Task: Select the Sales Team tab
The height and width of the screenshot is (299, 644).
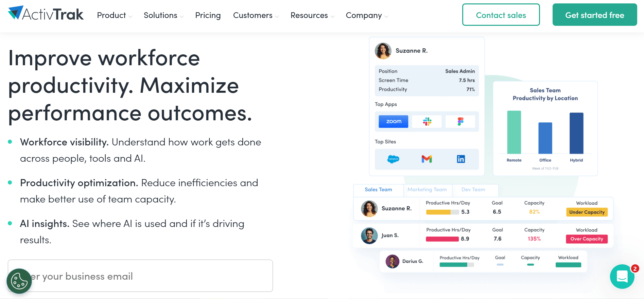Action: (378, 190)
